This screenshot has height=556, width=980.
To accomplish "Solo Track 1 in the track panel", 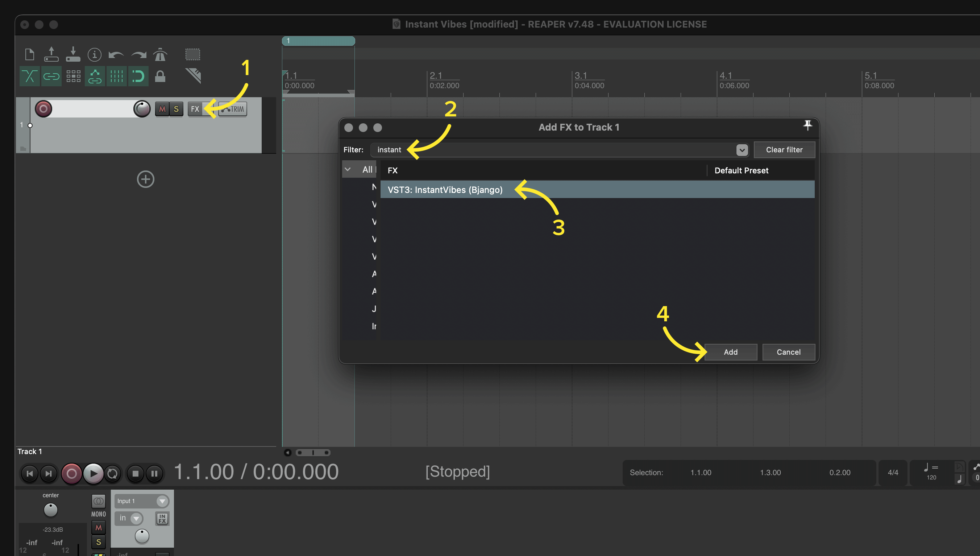I will pyautogui.click(x=176, y=109).
